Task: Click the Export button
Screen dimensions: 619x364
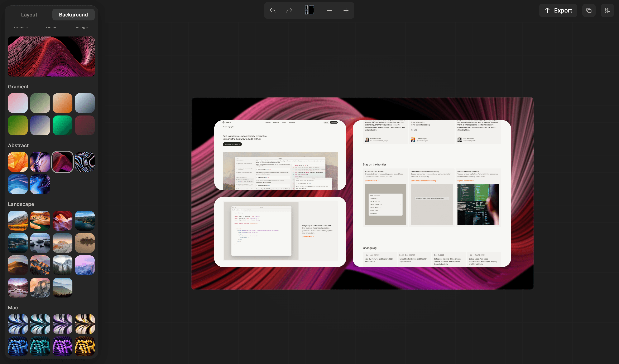Action: [x=558, y=11]
